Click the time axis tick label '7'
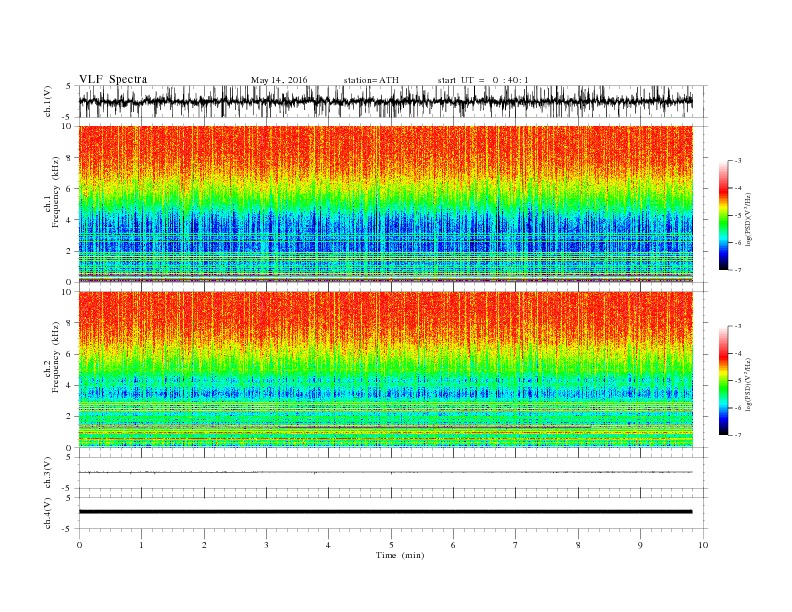Image resolution: width=792 pixels, height=612 pixels. click(516, 545)
